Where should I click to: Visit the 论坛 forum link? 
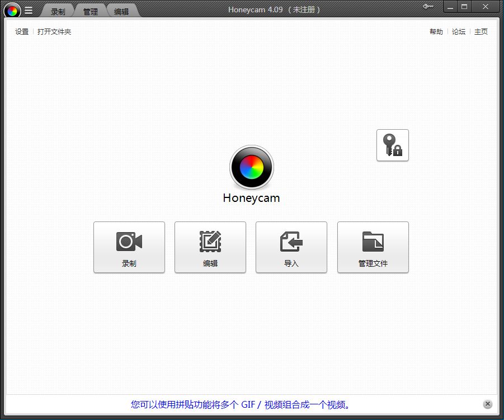tap(459, 32)
